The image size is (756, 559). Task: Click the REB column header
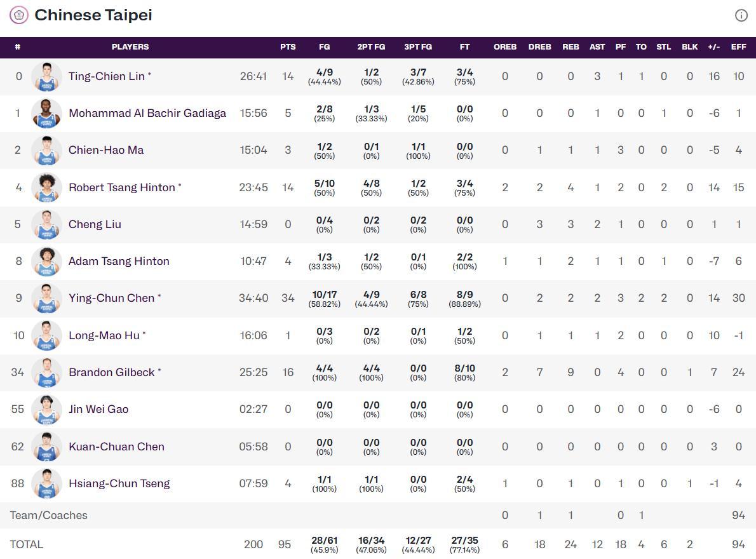571,47
